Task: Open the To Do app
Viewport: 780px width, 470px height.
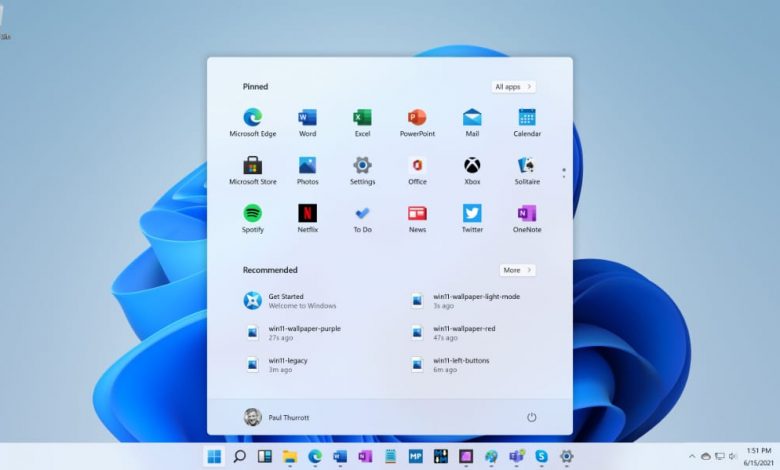Action: [x=362, y=218]
